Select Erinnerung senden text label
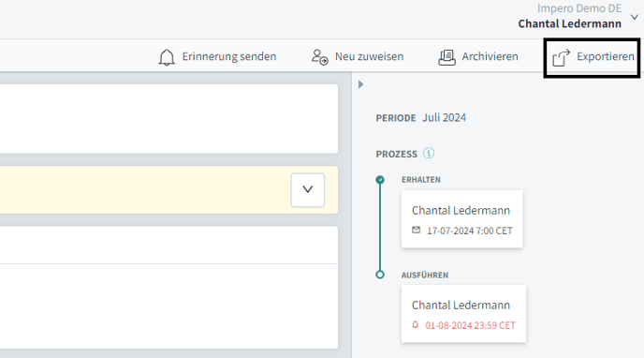The height and width of the screenshot is (358, 644). [x=229, y=56]
